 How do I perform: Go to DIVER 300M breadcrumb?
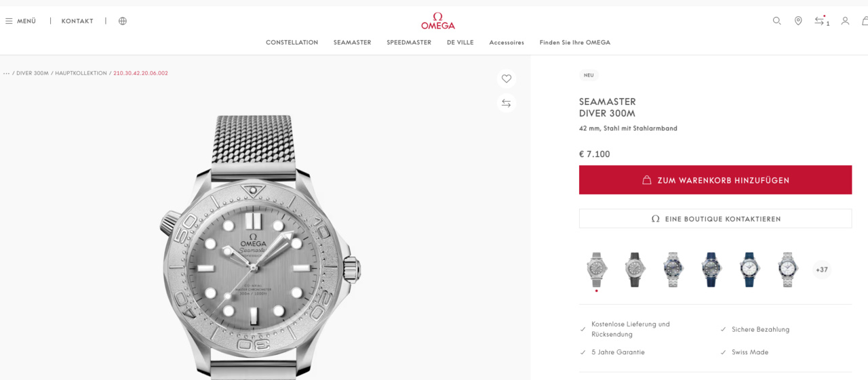tap(33, 73)
